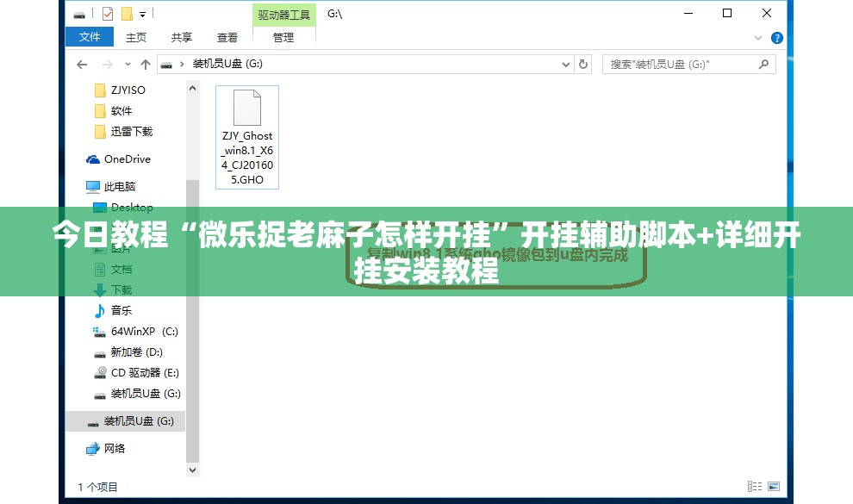Click the network icon beside 网络
Screen dimensions: 853x504
(x=93, y=449)
